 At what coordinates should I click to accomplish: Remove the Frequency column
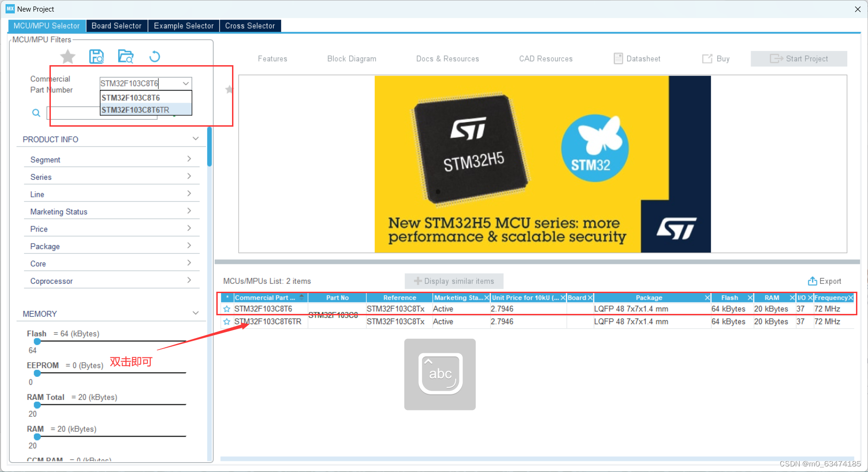[851, 298]
